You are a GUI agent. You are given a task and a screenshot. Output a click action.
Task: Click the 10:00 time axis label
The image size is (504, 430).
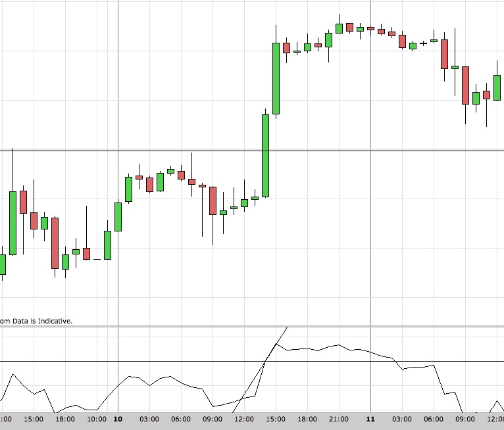(x=97, y=419)
